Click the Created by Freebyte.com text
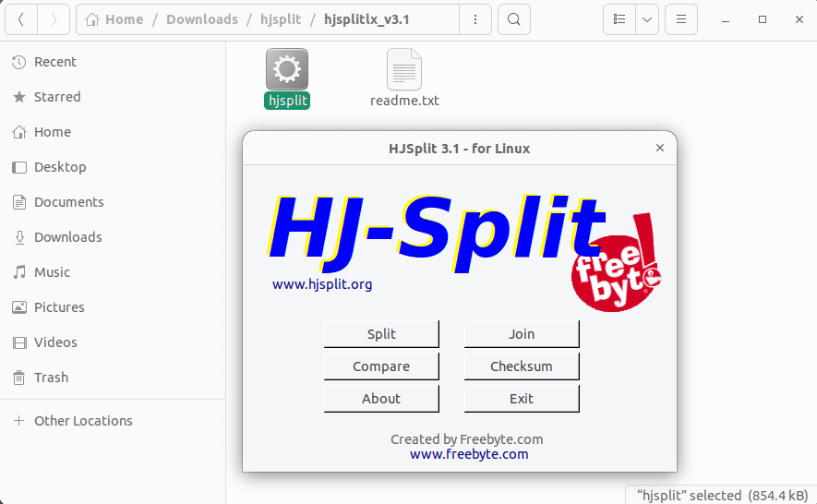 pyautogui.click(x=467, y=439)
